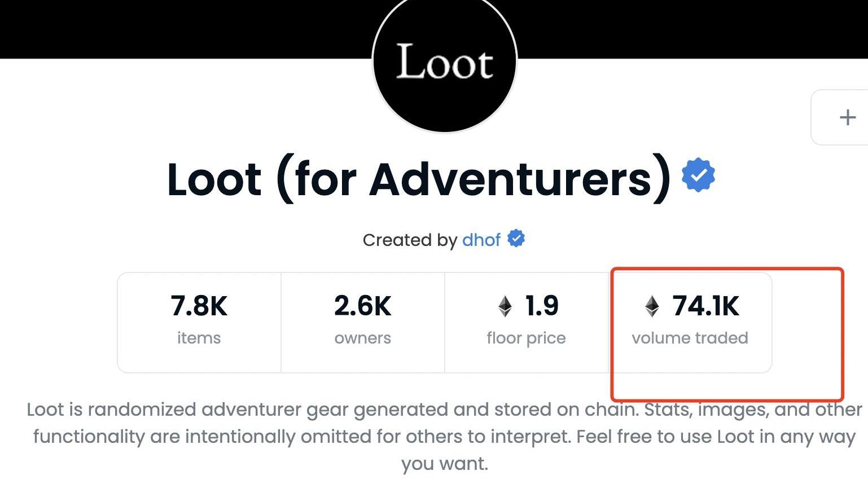Select the 7.8K items count
Image resolution: width=868 pixels, height=493 pixels.
pos(199,306)
